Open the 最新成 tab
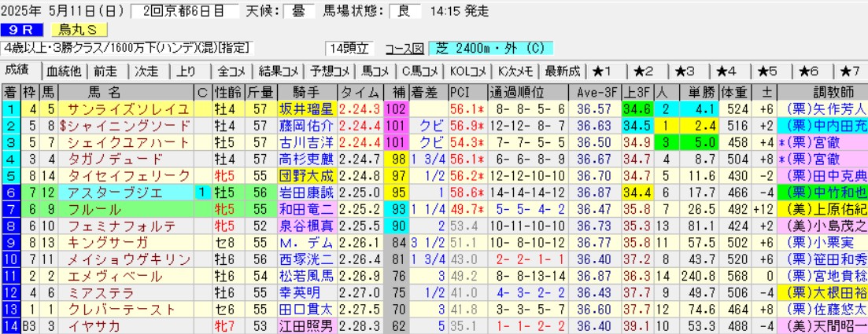This screenshot has height=334, width=868. 562,71
